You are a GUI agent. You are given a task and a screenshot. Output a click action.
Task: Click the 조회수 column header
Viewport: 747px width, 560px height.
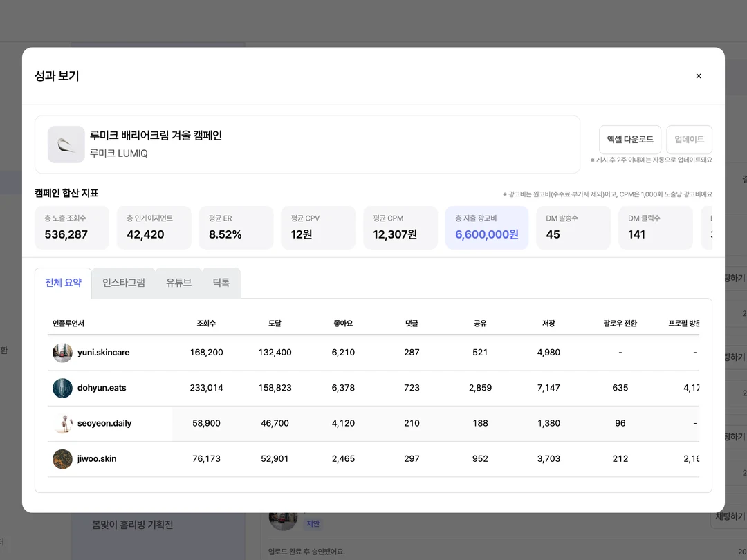pos(206,324)
